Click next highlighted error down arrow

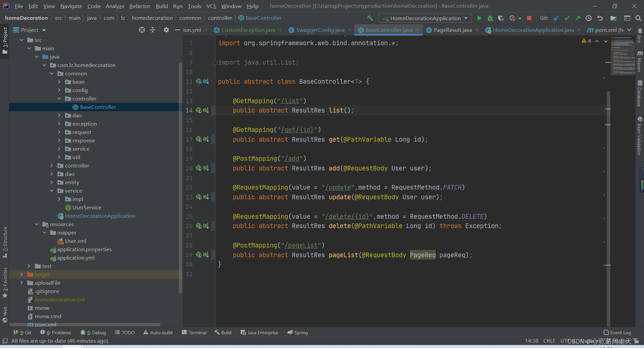coord(606,41)
